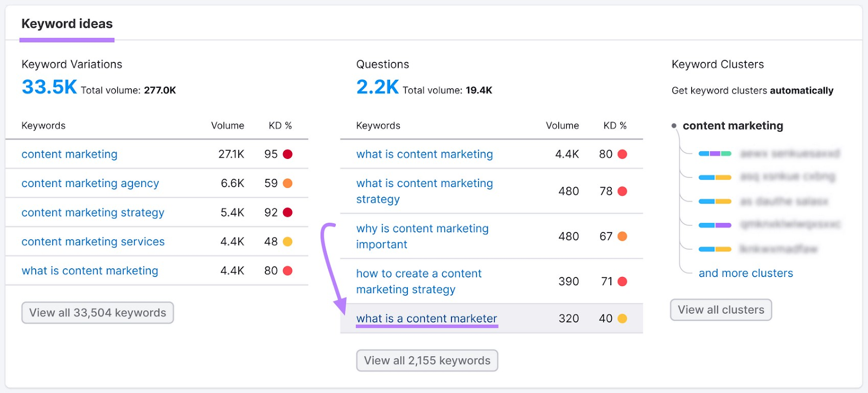Click the orange KD dot for "why is content marketing important"

point(622,236)
